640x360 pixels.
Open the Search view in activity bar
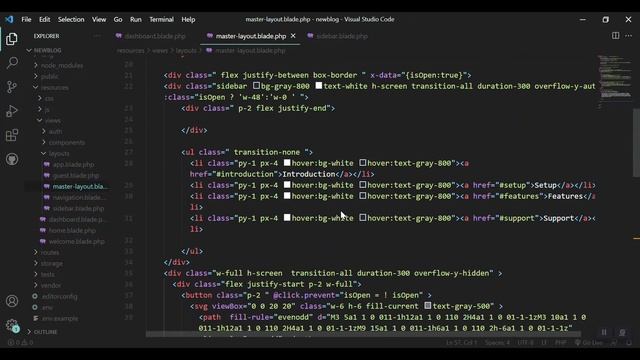coord(12,63)
